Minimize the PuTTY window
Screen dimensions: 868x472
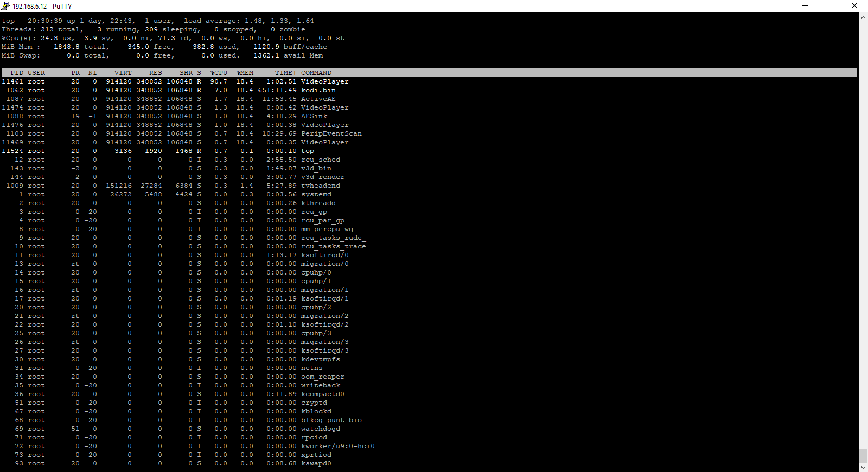coord(805,6)
